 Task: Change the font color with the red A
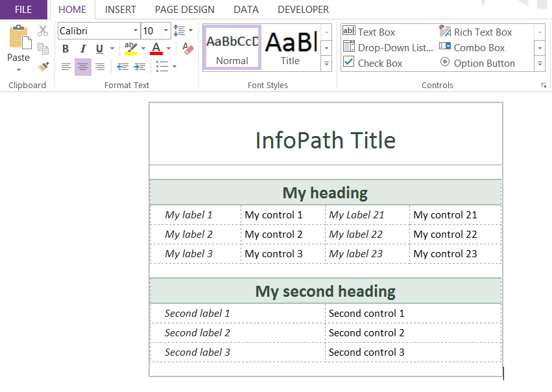pos(156,49)
